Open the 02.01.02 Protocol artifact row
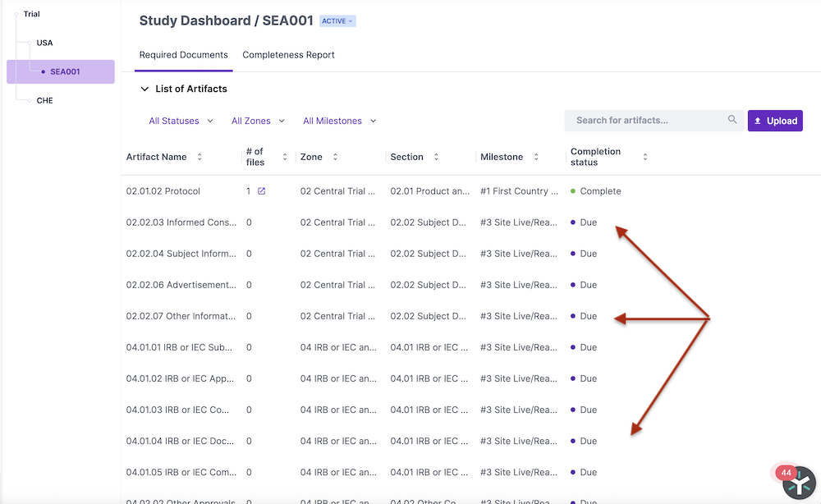This screenshot has height=504, width=821. pyautogui.click(x=163, y=191)
